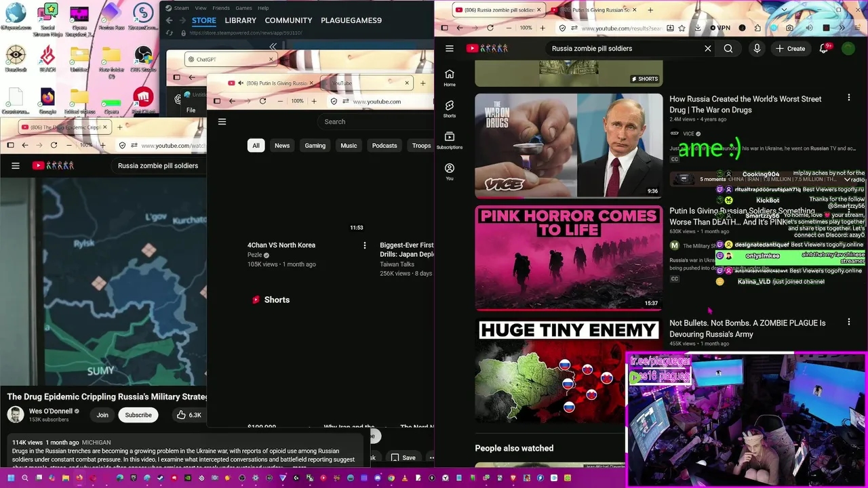The height and width of the screenshot is (488, 868).
Task: Open more options for Putin Is Giving video
Action: tap(848, 211)
